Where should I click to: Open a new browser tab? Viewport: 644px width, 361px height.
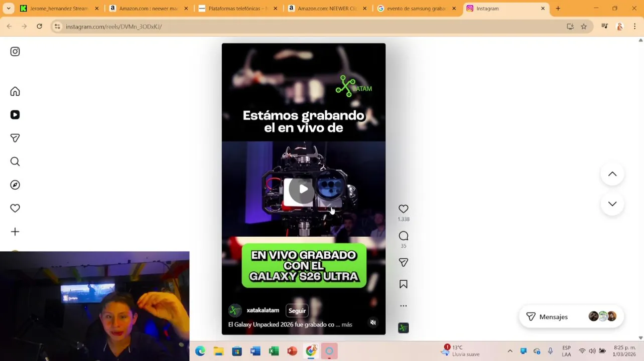coord(558,9)
